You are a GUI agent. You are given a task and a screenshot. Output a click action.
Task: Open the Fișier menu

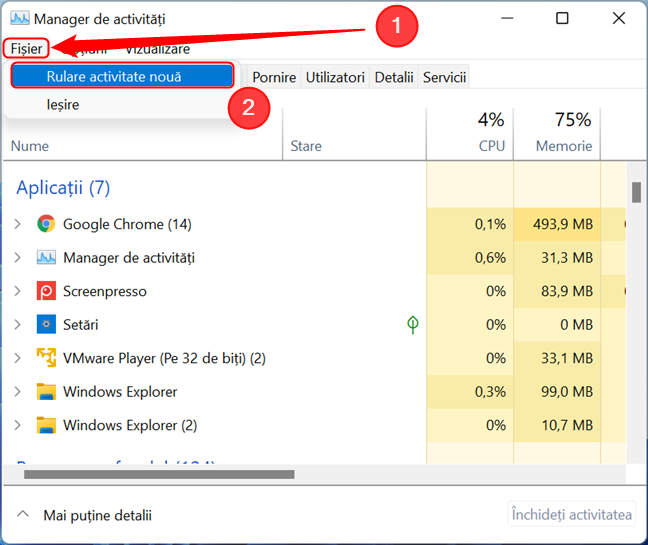[26, 49]
